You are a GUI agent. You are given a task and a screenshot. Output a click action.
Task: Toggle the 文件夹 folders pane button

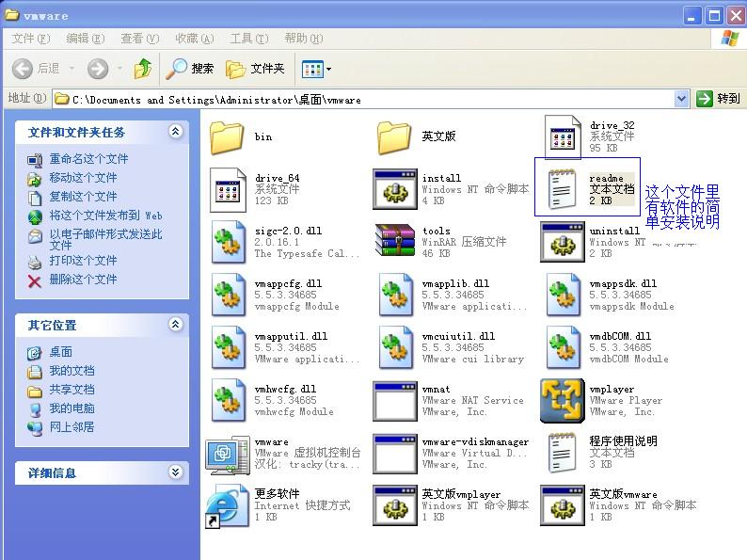(x=256, y=69)
